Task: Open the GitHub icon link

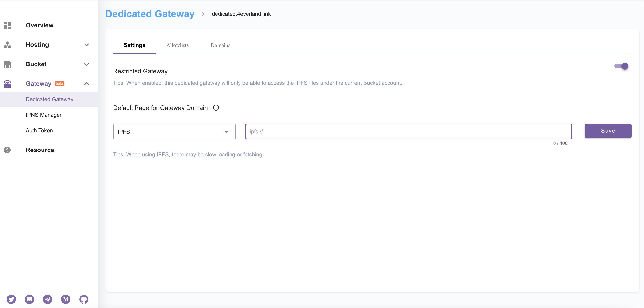Action: coord(84,299)
